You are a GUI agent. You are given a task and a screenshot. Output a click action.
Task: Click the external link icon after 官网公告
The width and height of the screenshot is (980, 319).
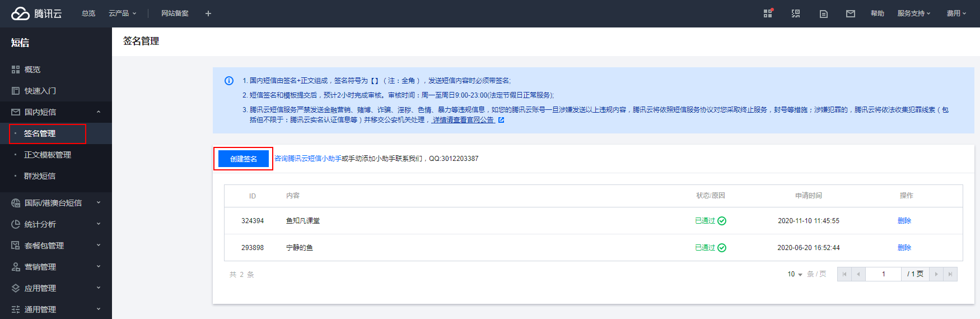[501, 120]
